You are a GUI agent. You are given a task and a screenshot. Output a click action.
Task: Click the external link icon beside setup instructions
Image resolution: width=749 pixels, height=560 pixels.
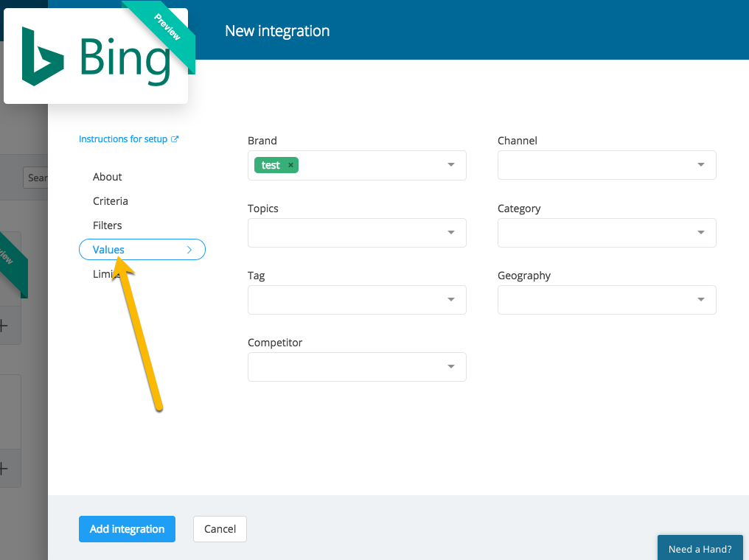click(175, 139)
